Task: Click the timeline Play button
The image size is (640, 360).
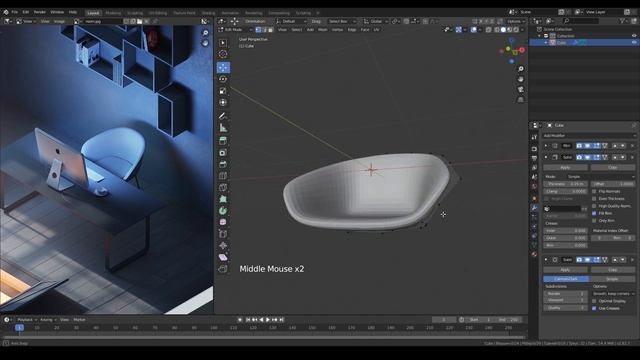Action: point(268,320)
